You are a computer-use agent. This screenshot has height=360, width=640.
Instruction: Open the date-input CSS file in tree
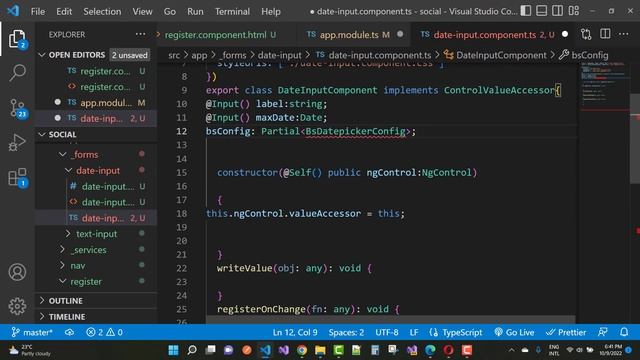[x=96, y=186]
